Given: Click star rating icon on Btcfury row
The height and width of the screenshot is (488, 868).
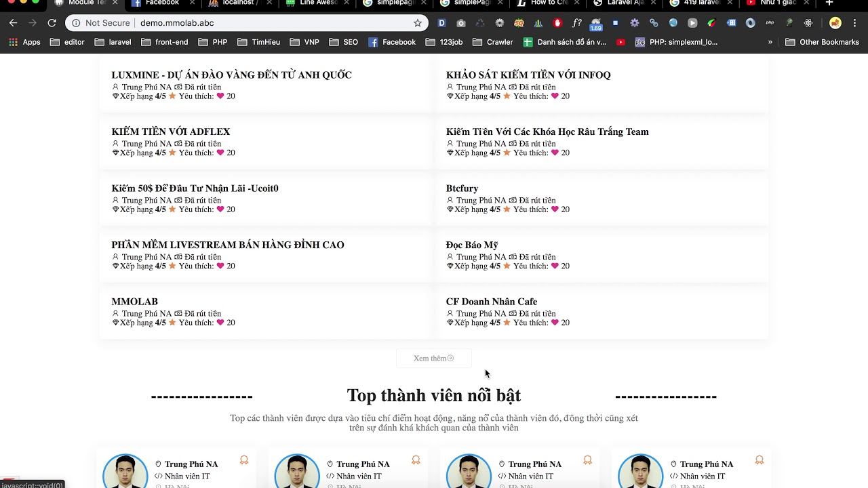Looking at the screenshot, I should tap(507, 209).
